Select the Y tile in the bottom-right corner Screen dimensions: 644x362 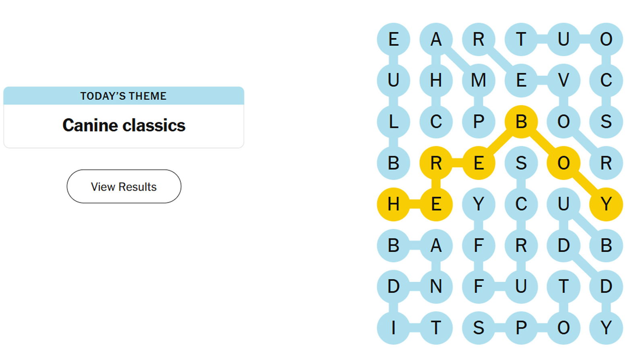click(x=606, y=328)
